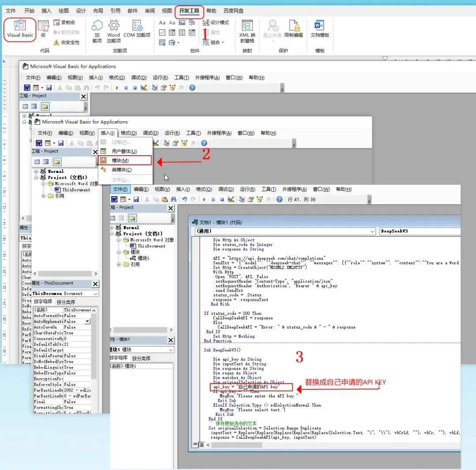Screen dimensions: 476x470
Task: Select ThisDocument in middle project tree
Action: (x=73, y=190)
